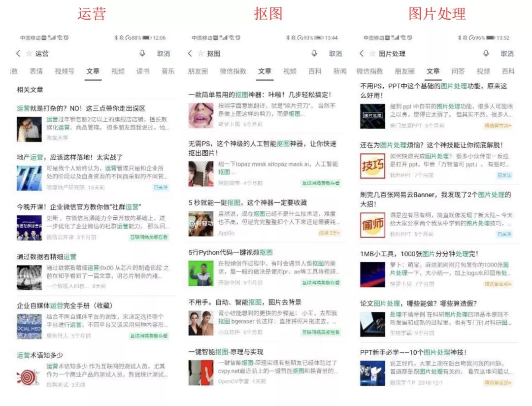Image resolution: width=532 pixels, height=406 pixels.
Task: Switch to 视频号 tab in 运营 screen
Action: pyautogui.click(x=65, y=71)
